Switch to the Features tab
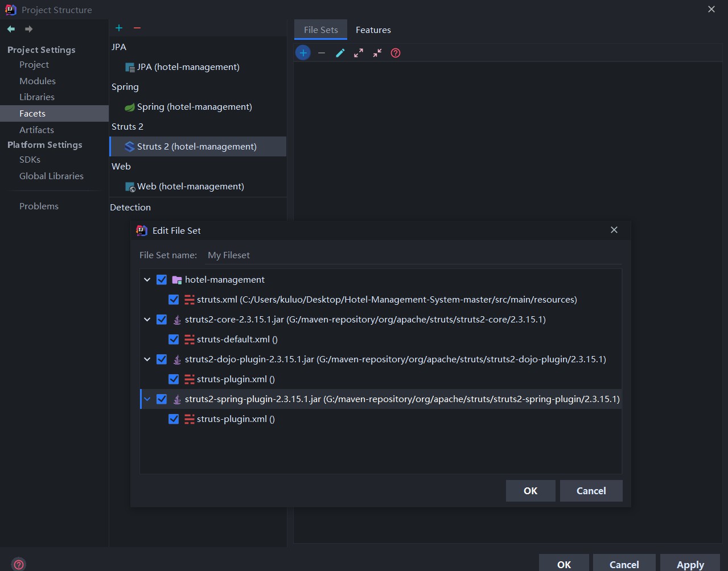The image size is (728, 571). (x=373, y=30)
